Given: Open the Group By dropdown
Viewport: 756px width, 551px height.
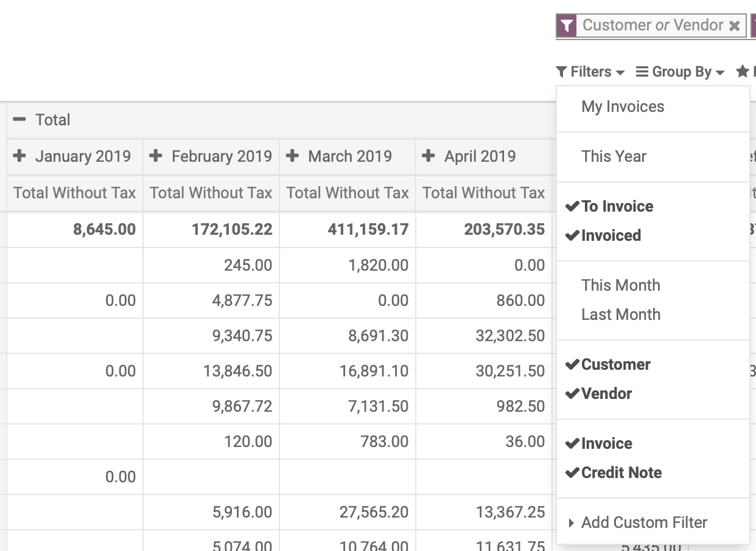Looking at the screenshot, I should click(680, 72).
